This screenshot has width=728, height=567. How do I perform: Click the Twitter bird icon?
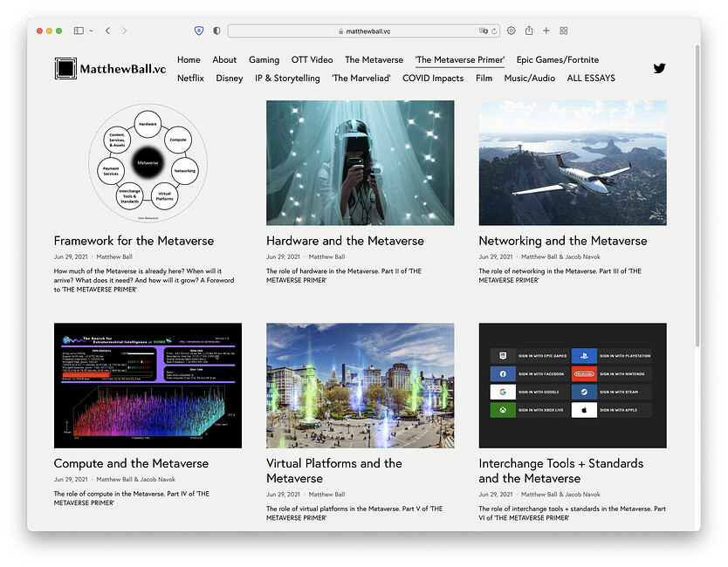click(x=659, y=68)
